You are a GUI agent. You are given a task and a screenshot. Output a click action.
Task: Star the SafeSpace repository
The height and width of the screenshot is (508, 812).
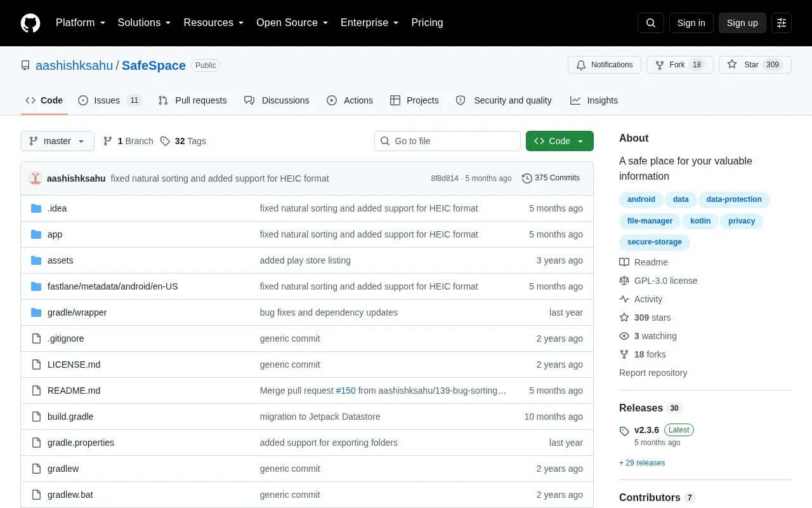(x=755, y=65)
